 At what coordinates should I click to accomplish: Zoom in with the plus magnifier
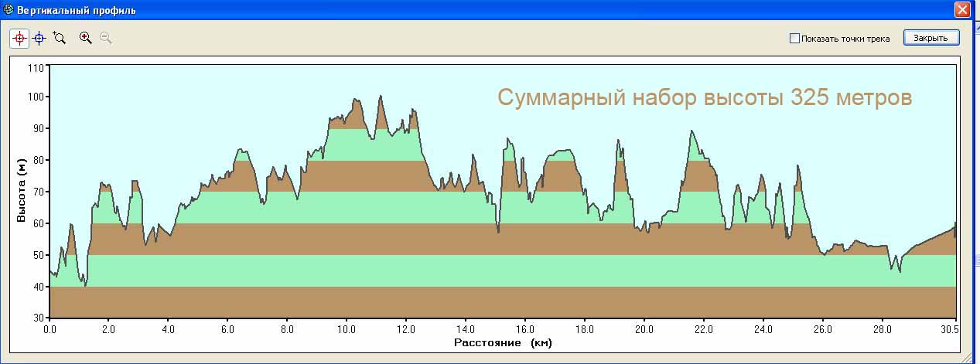[86, 38]
